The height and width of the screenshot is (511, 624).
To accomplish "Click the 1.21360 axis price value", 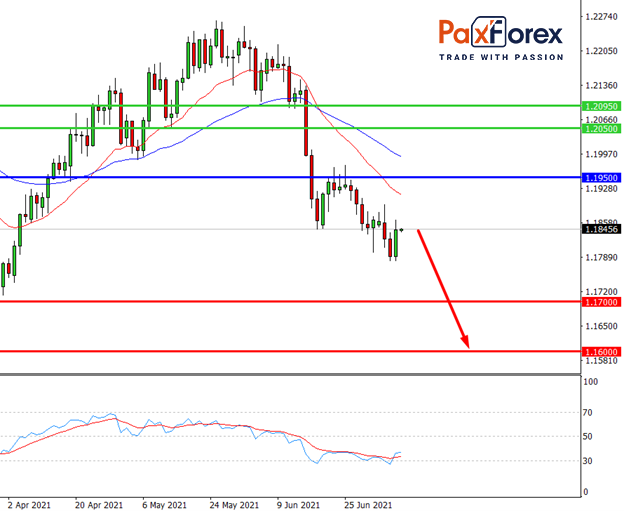I will (x=601, y=86).
